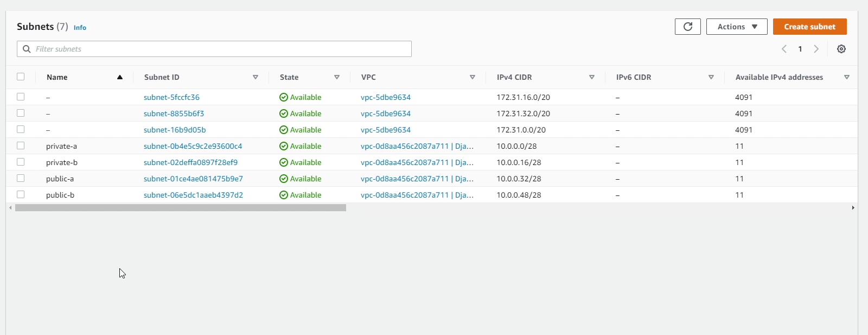Go to next page arrow
The width and height of the screenshot is (868, 335).
pyautogui.click(x=816, y=49)
